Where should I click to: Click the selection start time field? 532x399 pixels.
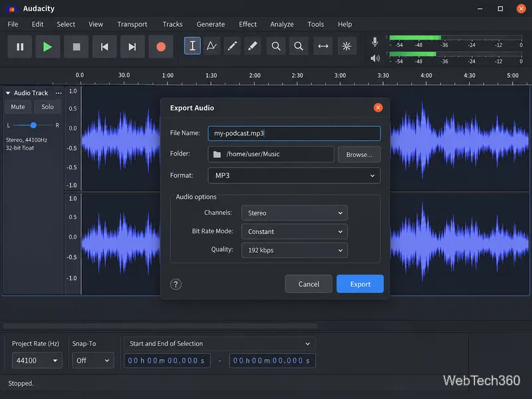(167, 360)
